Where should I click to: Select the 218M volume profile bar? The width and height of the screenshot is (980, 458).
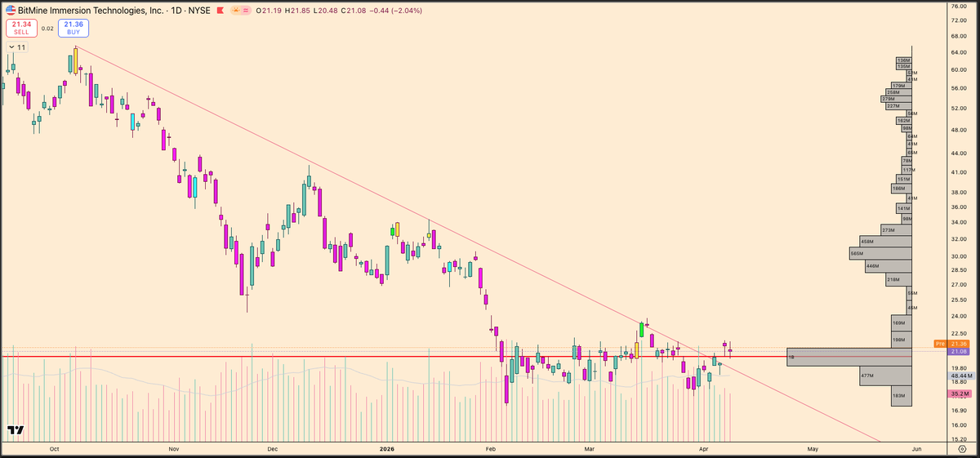pyautogui.click(x=898, y=280)
